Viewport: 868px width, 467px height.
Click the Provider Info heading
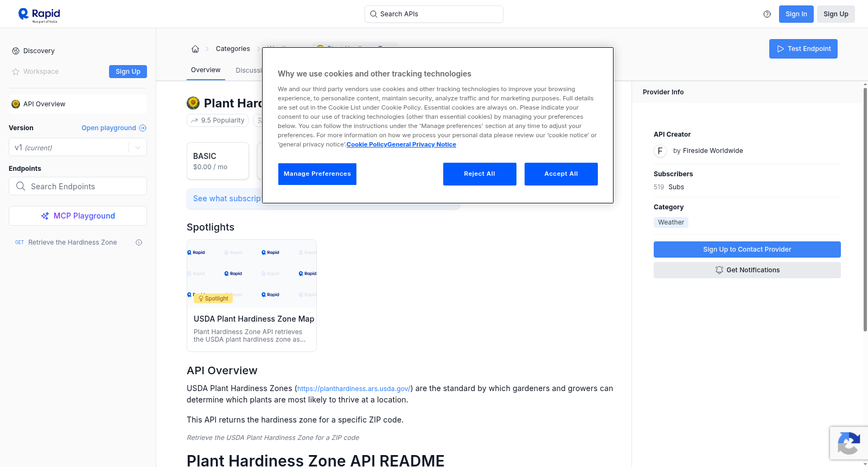pyautogui.click(x=663, y=92)
